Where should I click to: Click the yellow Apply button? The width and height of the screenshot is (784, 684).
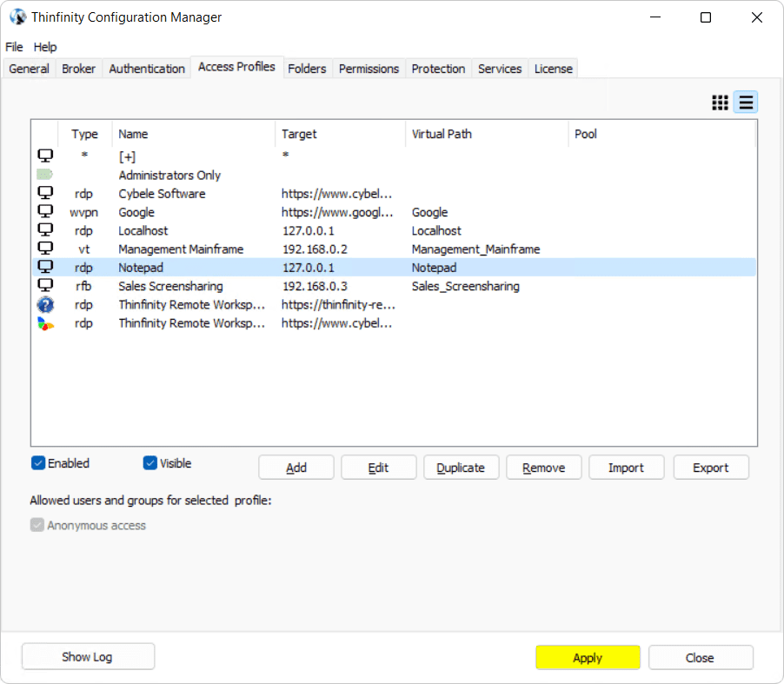588,658
